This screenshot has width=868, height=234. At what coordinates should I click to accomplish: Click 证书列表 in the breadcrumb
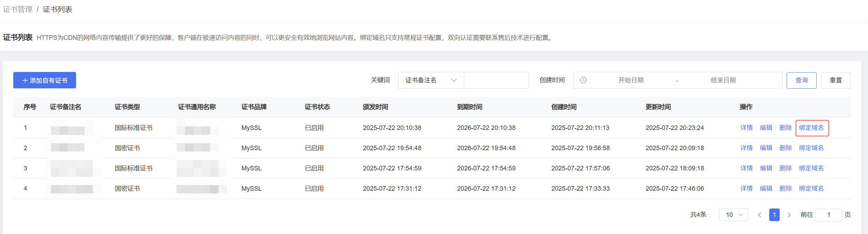tap(58, 9)
